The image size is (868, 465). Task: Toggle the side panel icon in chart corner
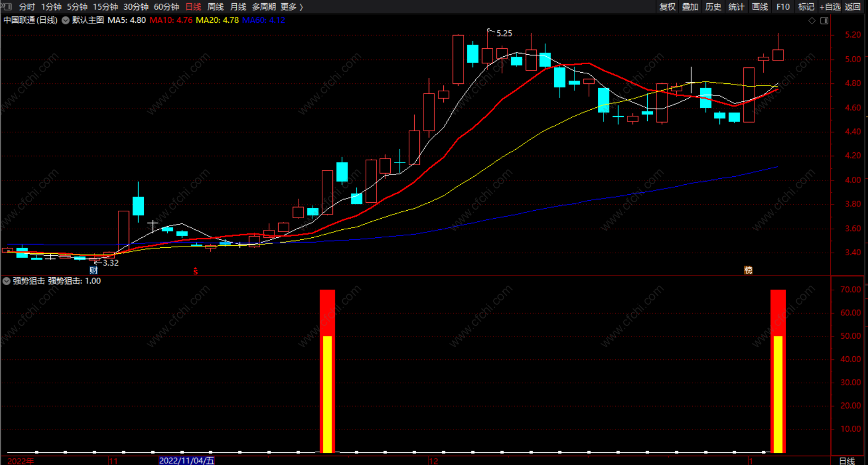click(x=824, y=21)
